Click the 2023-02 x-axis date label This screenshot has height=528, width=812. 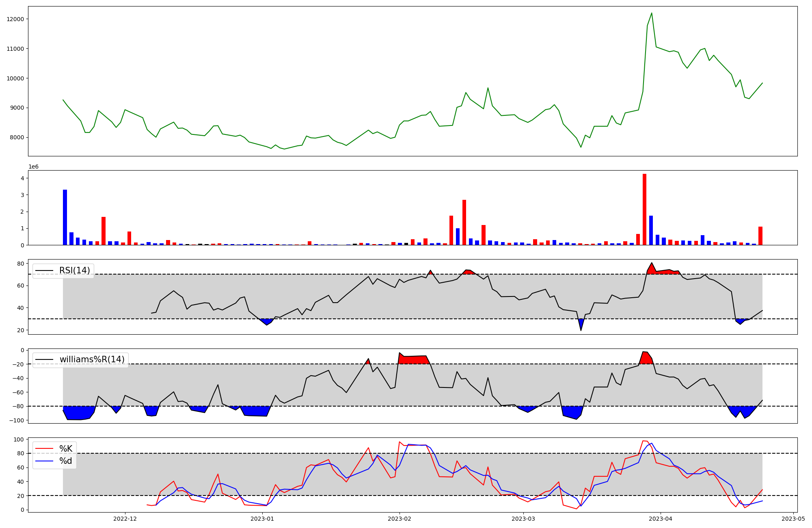pos(400,519)
